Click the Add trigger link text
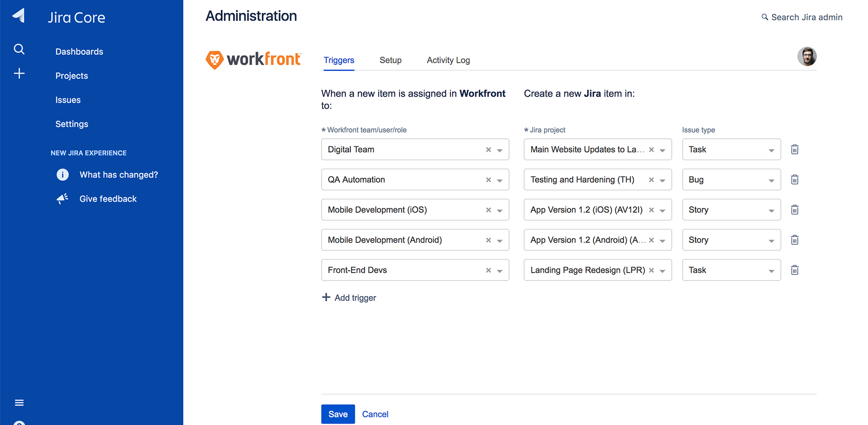This screenshot has height=425, width=868. pos(355,297)
